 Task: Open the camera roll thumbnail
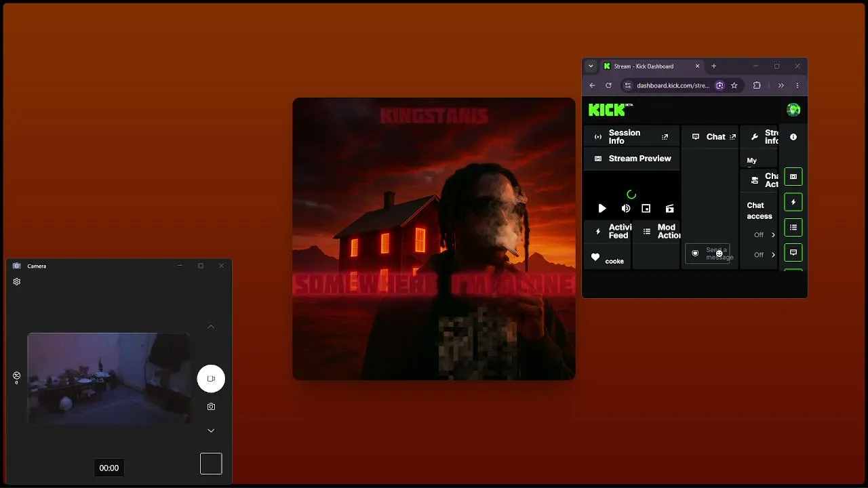pyautogui.click(x=211, y=464)
